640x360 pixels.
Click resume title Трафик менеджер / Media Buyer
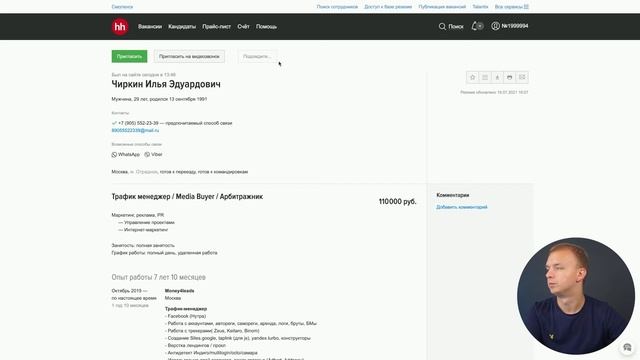coord(187,197)
